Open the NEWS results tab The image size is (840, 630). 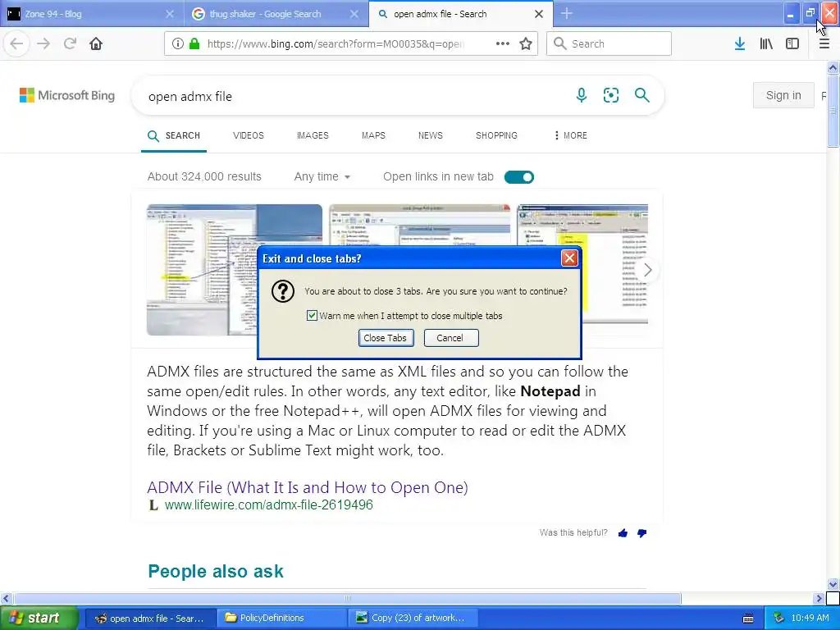pos(431,135)
